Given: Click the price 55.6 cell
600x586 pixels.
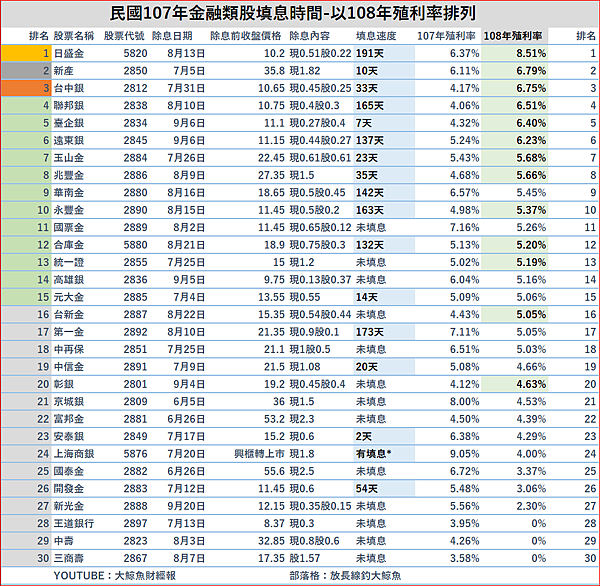Looking at the screenshot, I should coord(274,471).
